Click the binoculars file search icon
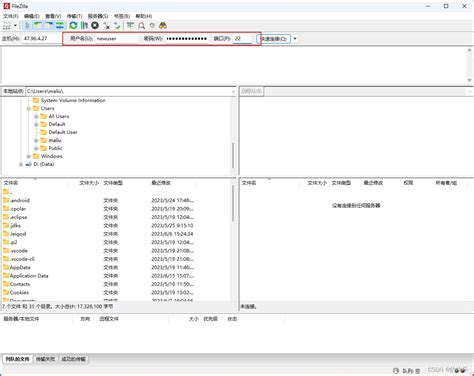Viewport: 474px width, 376px height. tap(163, 25)
